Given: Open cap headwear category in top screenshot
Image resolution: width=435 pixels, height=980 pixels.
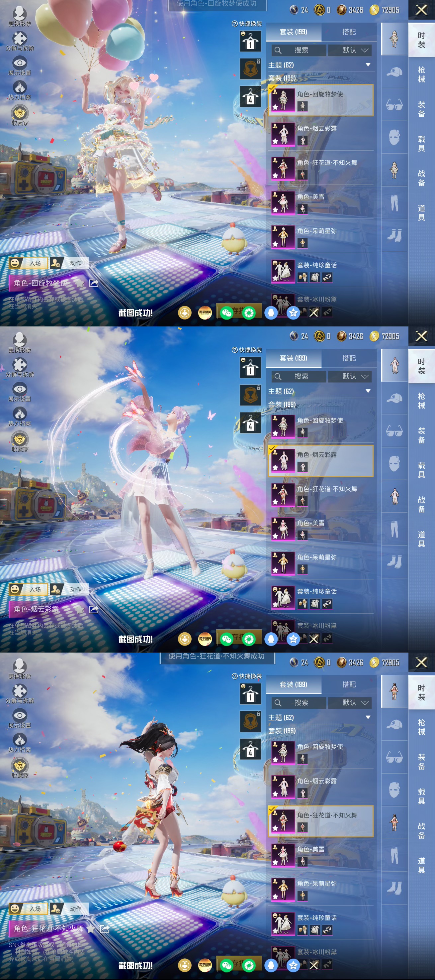Looking at the screenshot, I should point(394,72).
